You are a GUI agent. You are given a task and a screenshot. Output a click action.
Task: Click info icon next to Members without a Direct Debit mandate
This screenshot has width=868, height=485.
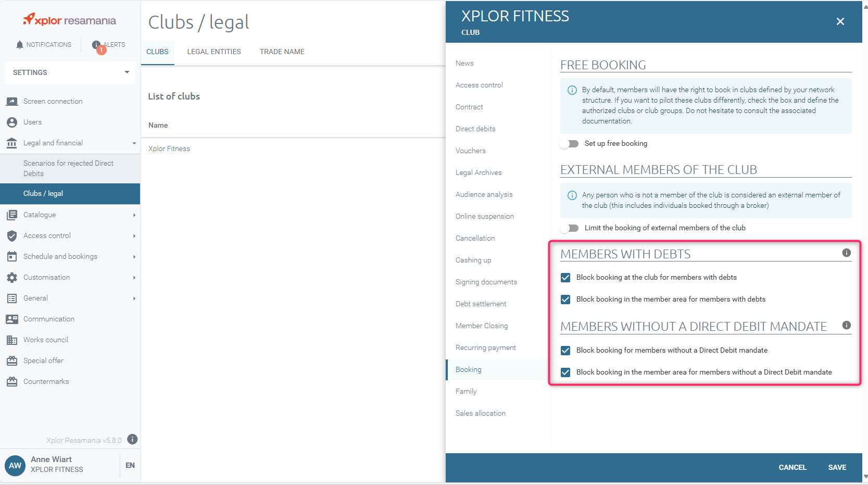coord(847,325)
